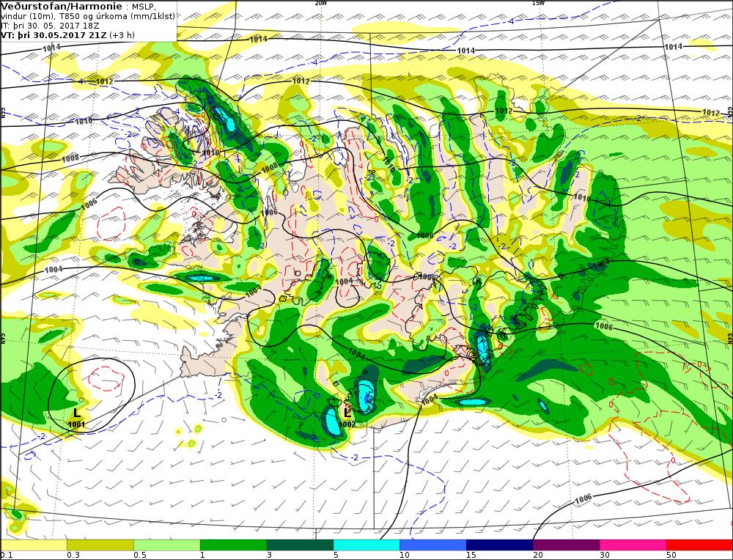Click the legend value "3"
Image resolution: width=733 pixels, height=560 pixels.
(x=269, y=556)
